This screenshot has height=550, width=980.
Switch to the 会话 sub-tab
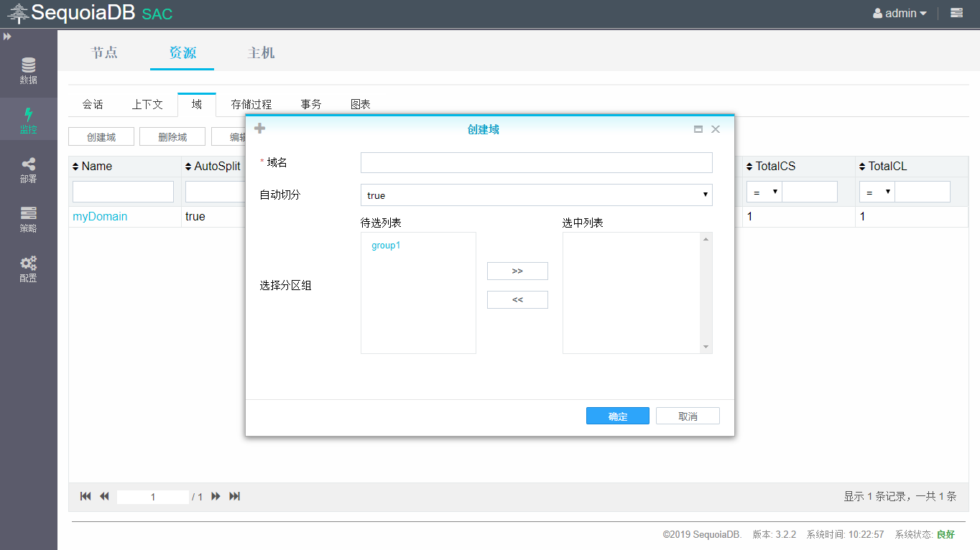pyautogui.click(x=93, y=104)
